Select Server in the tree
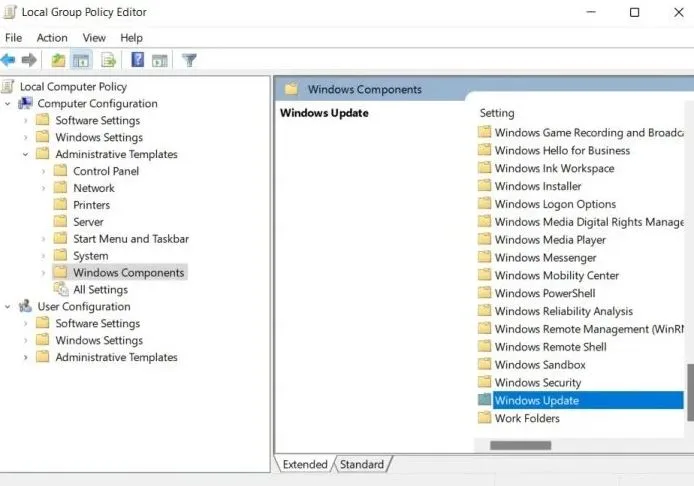 tap(88, 222)
